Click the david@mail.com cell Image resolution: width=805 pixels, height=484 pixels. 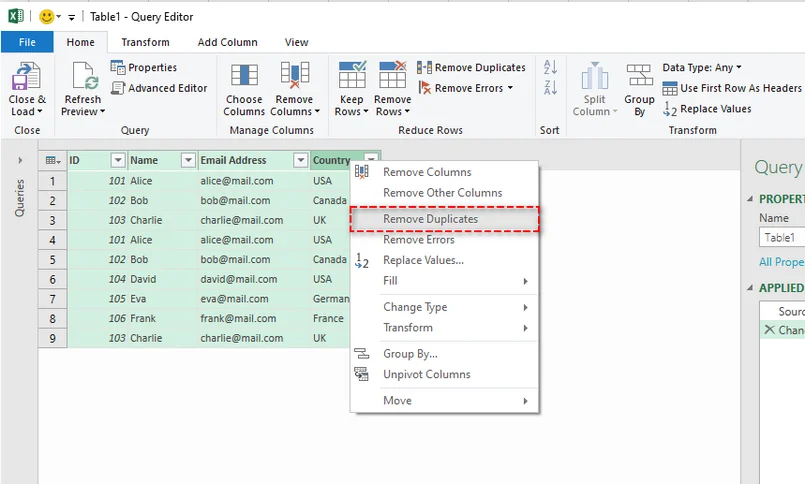coord(254,279)
